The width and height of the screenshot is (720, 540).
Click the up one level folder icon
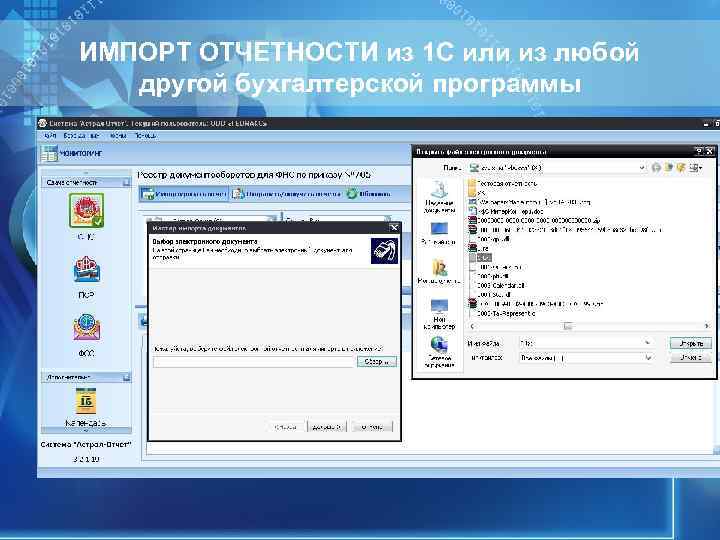669,168
